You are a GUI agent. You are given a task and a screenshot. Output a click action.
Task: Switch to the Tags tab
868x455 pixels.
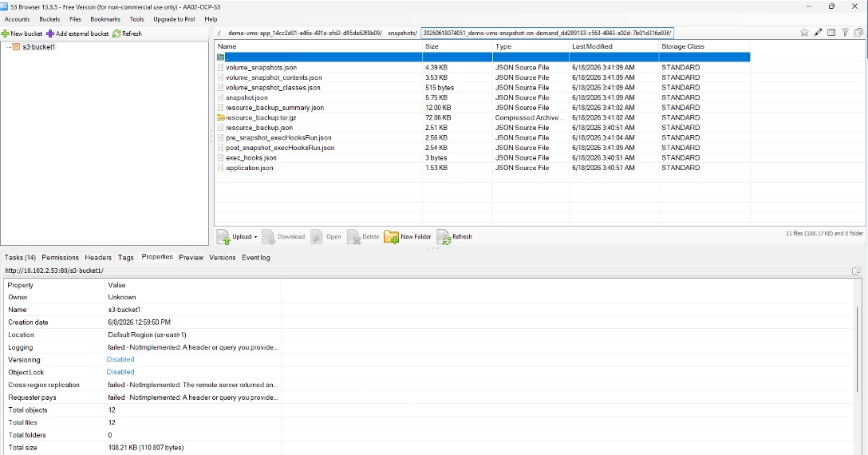pyautogui.click(x=126, y=258)
